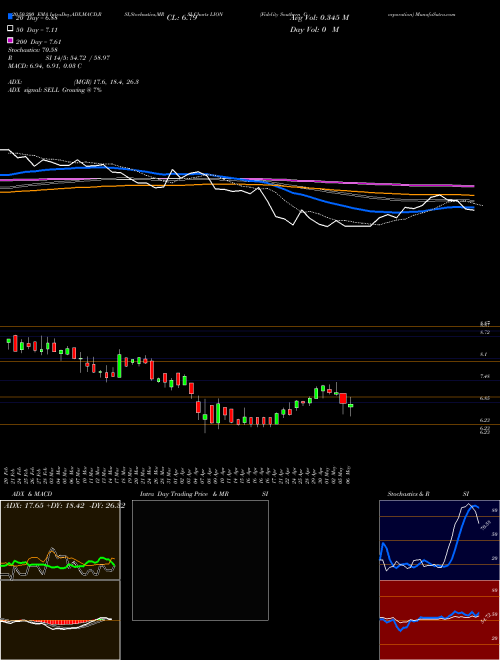This screenshot has height=660, width=500.
Task: Click the 'MACD: 6.94, 6.91, 0.03 C' line
Action: [45, 66]
